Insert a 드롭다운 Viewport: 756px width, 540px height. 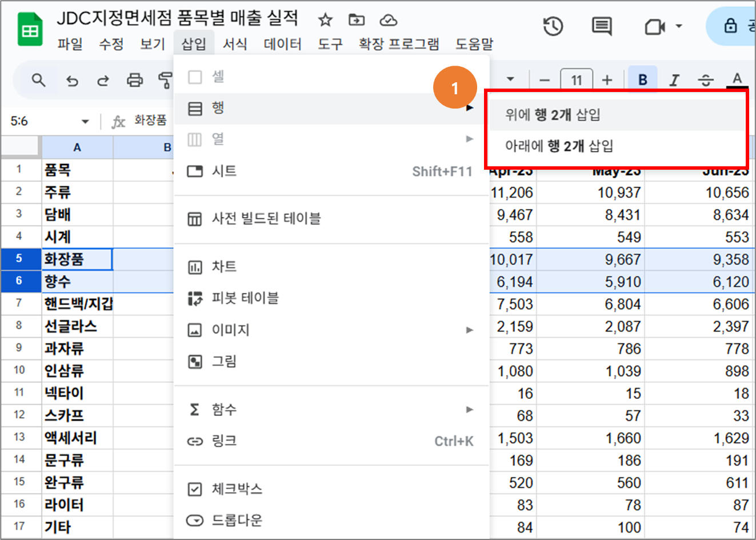tap(331, 521)
